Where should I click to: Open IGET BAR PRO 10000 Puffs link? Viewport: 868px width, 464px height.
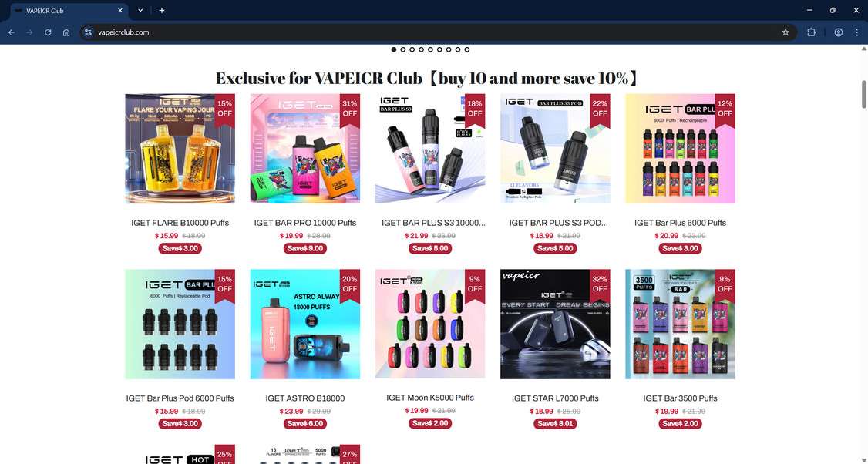coord(305,223)
